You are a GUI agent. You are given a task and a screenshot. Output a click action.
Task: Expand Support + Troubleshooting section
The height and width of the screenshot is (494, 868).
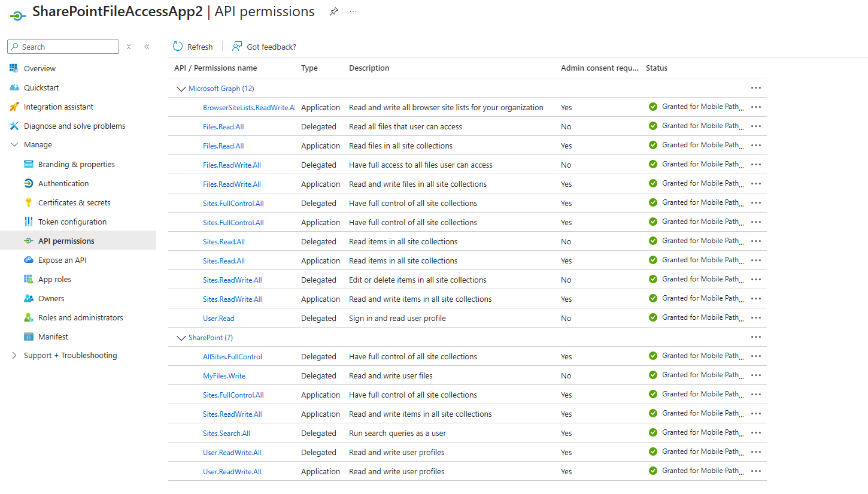(15, 356)
